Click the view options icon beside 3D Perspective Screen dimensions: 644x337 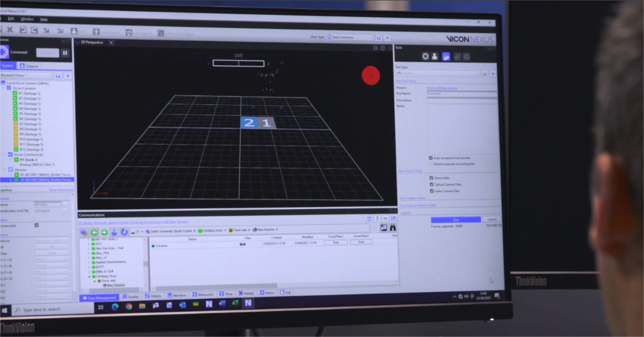tap(111, 42)
